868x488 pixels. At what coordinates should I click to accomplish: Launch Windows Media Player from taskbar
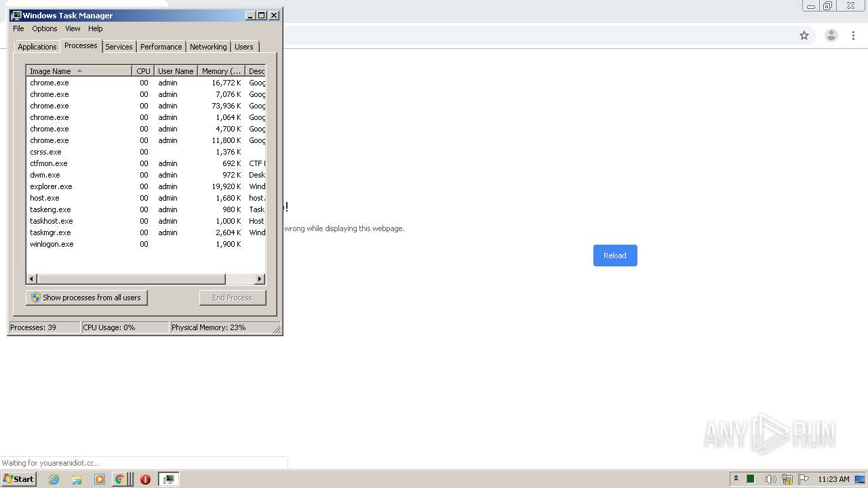[x=100, y=479]
